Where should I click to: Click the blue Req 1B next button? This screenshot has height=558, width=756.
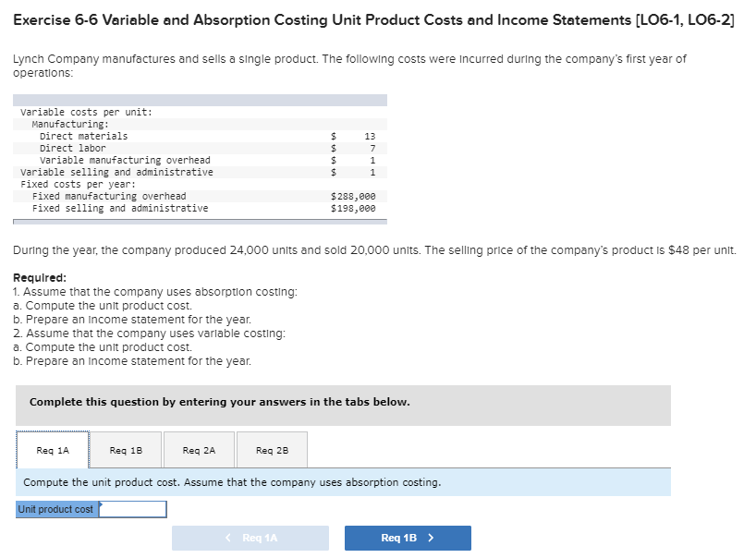coord(408,538)
